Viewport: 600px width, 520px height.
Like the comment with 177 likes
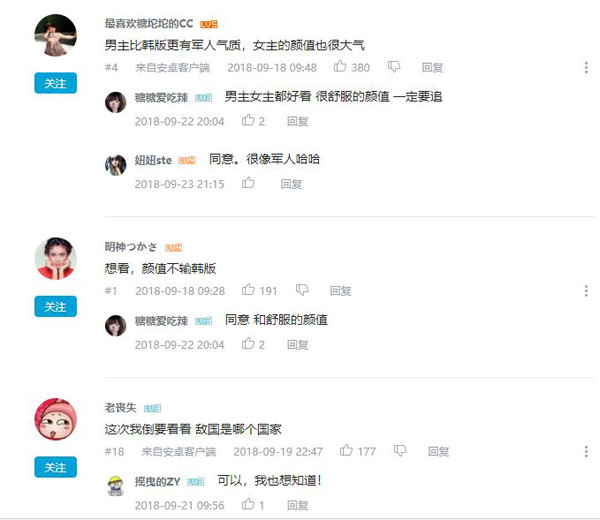click(346, 450)
